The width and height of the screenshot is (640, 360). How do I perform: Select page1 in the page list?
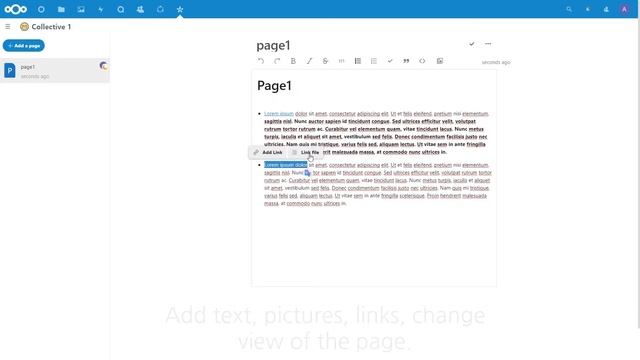(55, 71)
